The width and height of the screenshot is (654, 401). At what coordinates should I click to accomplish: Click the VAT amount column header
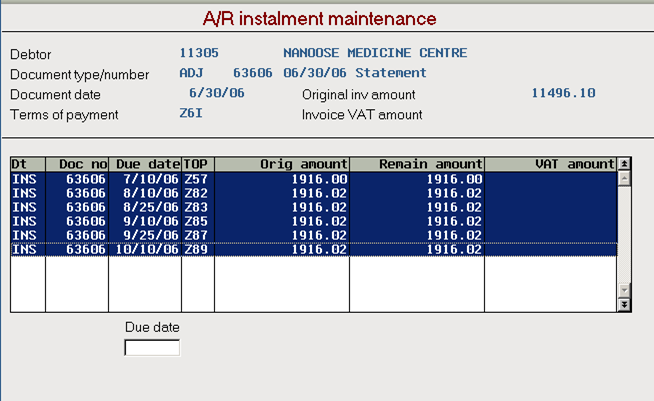click(551, 164)
